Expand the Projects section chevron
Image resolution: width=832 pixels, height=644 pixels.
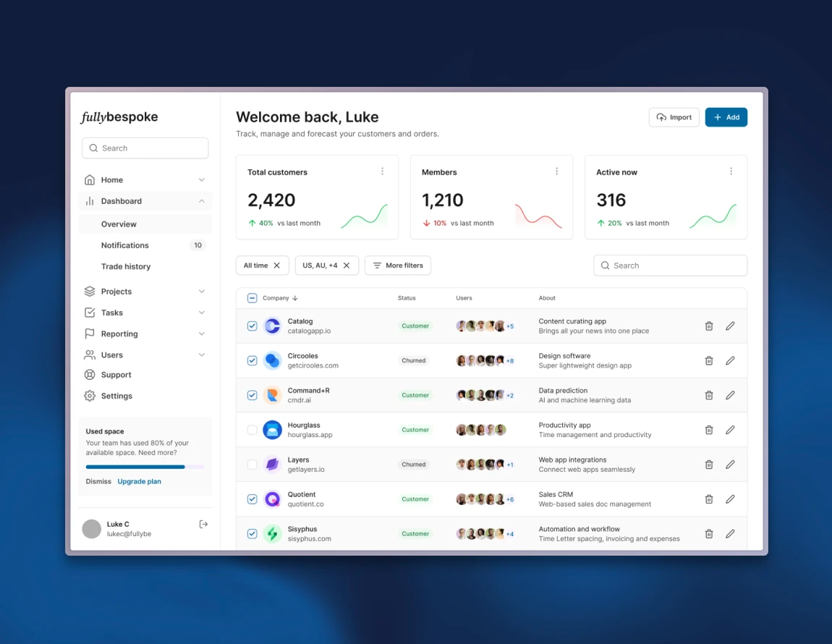(202, 292)
